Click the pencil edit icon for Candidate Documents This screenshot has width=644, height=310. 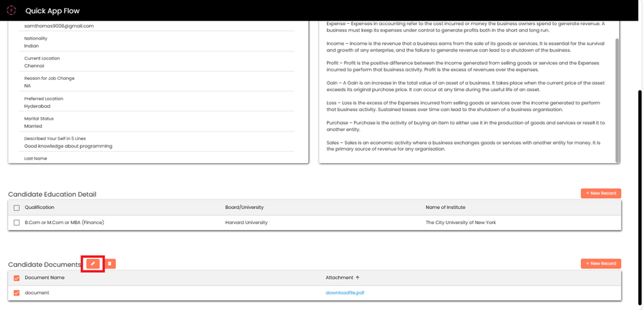[x=93, y=264]
